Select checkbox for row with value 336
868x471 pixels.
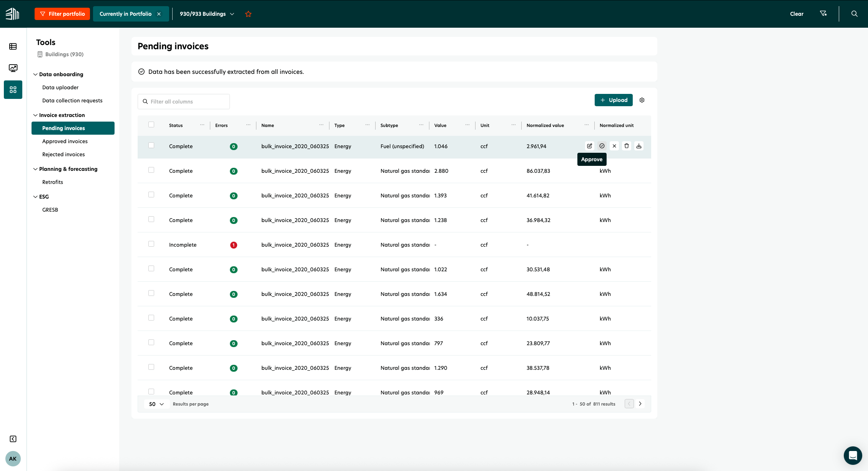[151, 318]
